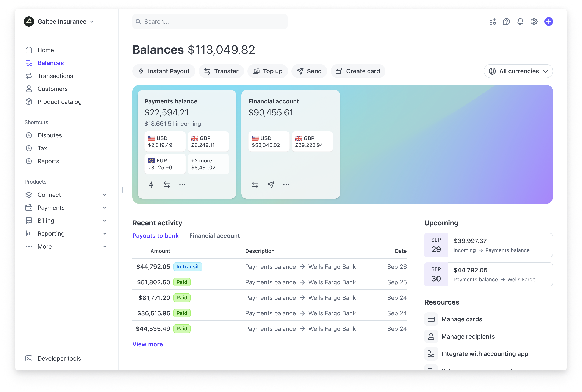Select the paper plane send icon on Financial account card
This screenshot has width=582, height=392.
271,185
